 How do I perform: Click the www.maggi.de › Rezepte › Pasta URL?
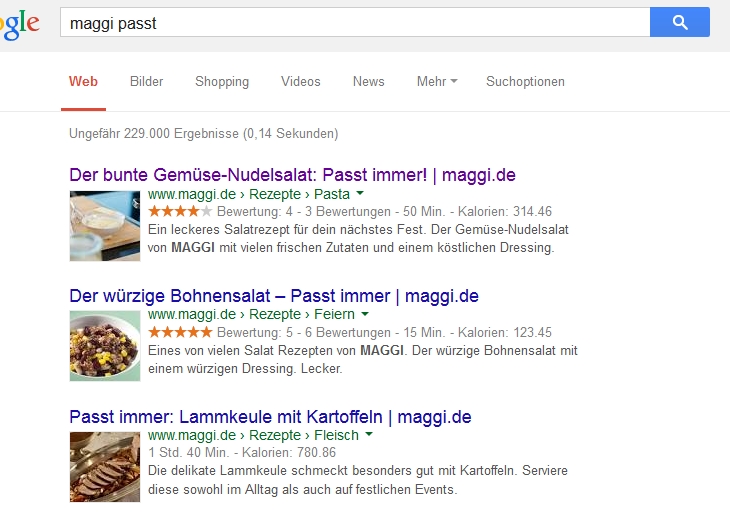point(249,194)
